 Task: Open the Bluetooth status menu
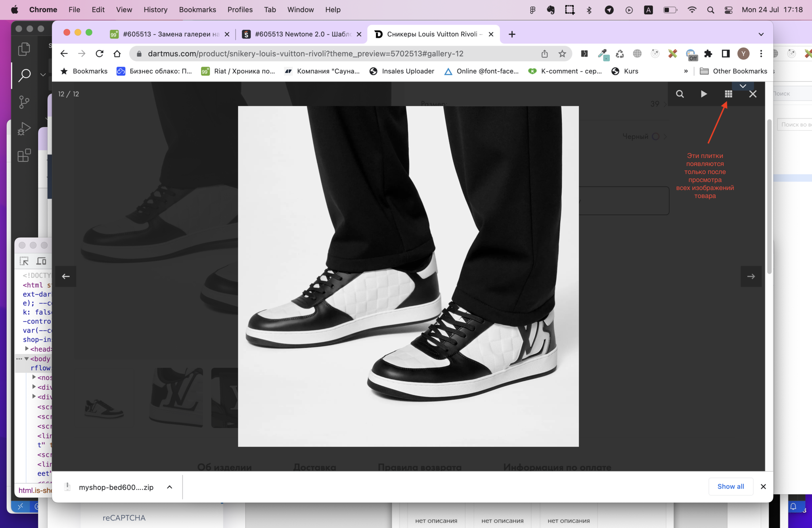(589, 10)
